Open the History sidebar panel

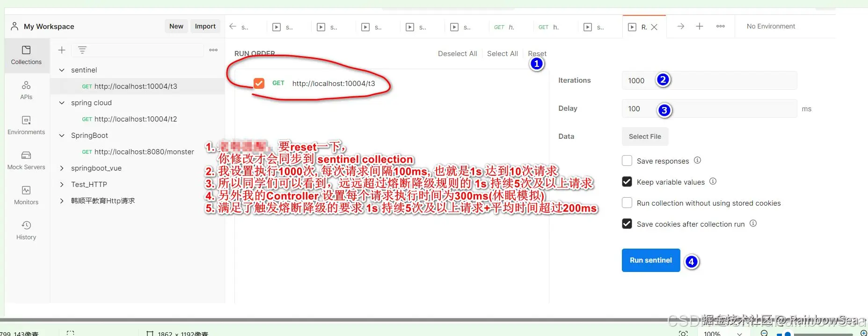(x=26, y=231)
